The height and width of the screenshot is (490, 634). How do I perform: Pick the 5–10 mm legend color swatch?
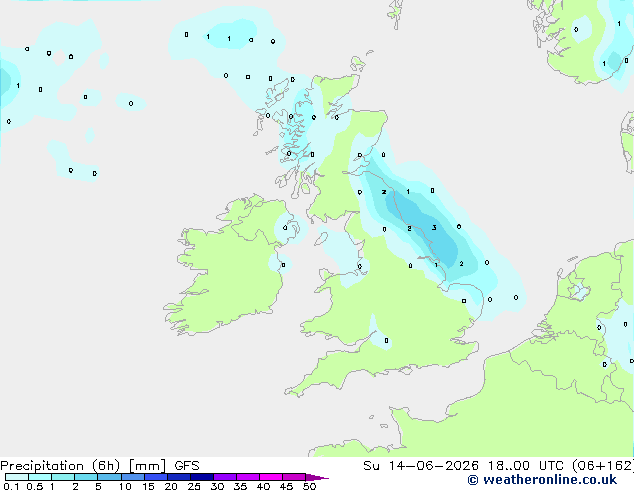tap(109, 477)
